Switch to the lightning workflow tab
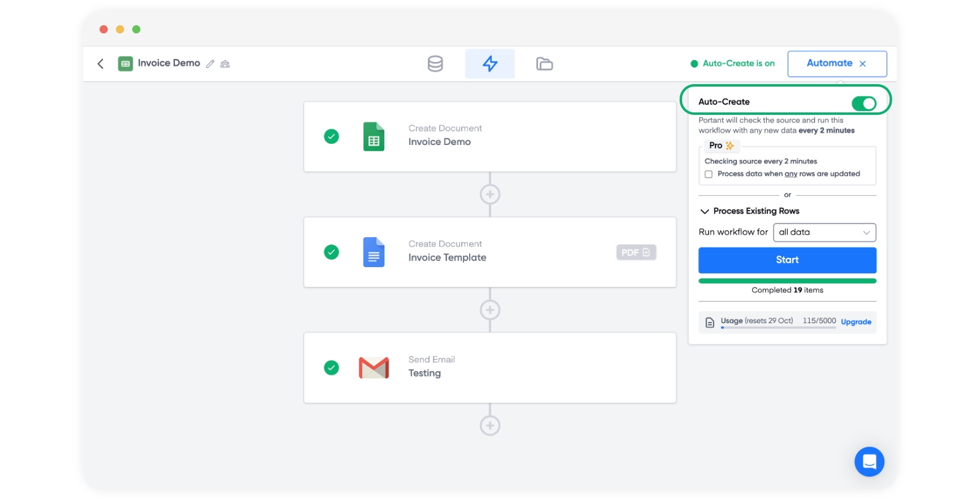The height and width of the screenshot is (500, 980). click(490, 64)
